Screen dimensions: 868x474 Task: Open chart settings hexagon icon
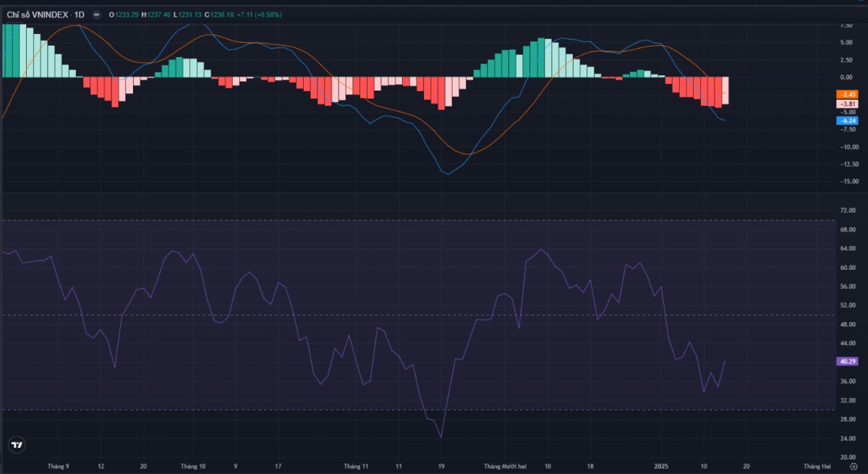pos(853,467)
